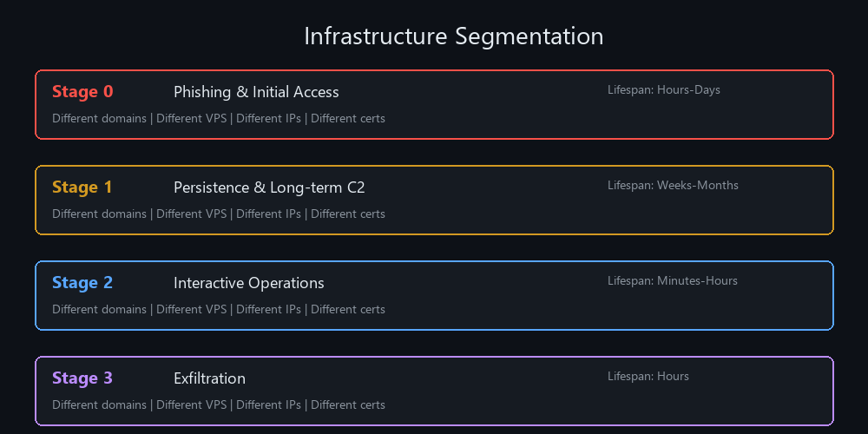The image size is (868, 434).
Task: Click the Exfiltration heading
Action: [209, 378]
